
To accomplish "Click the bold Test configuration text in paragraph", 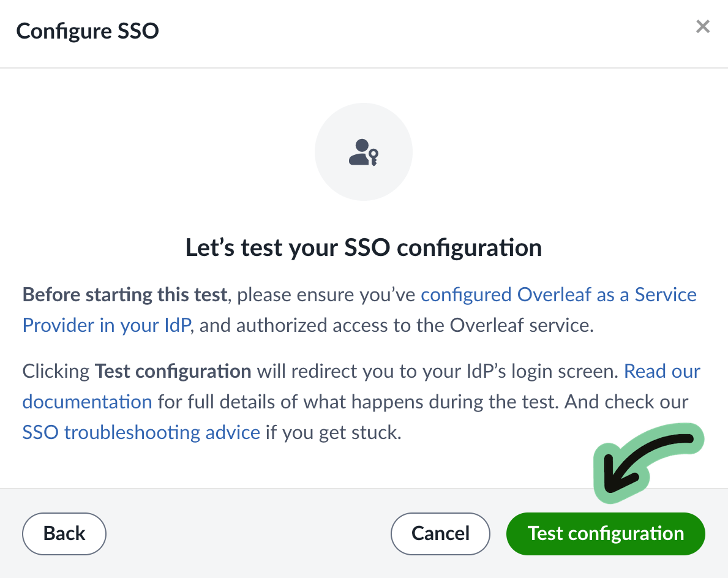I will (173, 372).
